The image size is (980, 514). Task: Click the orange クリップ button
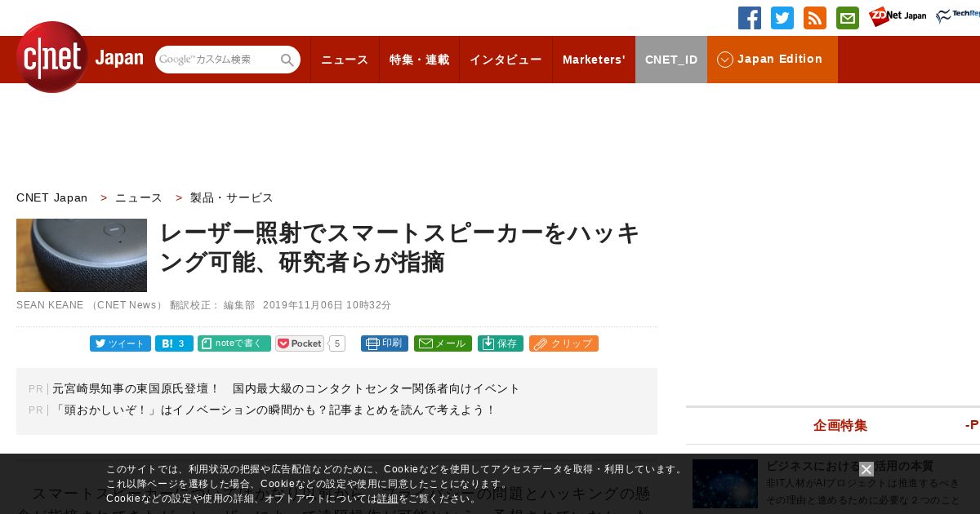(x=563, y=343)
